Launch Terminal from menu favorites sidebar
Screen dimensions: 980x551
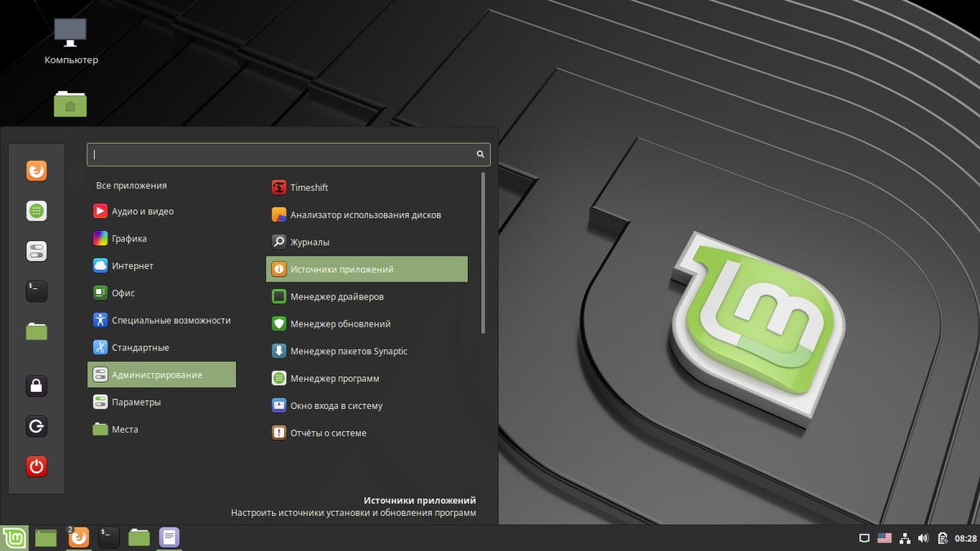[x=36, y=291]
